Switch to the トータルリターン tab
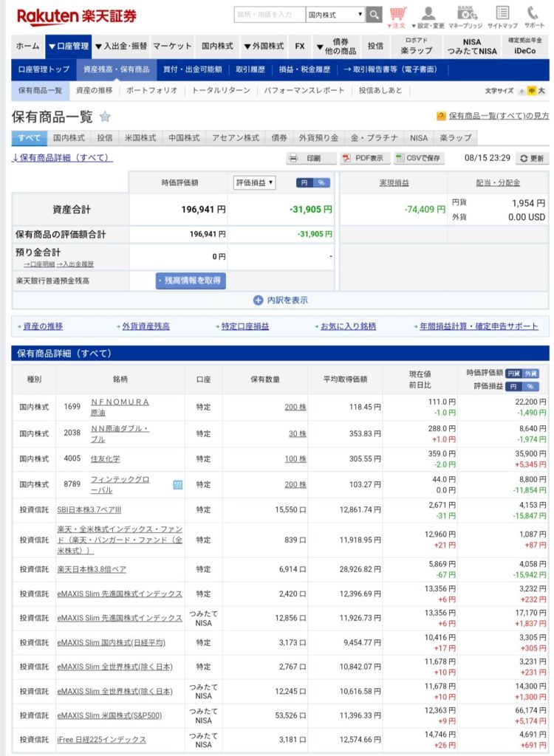The image size is (554, 756). pos(221,90)
